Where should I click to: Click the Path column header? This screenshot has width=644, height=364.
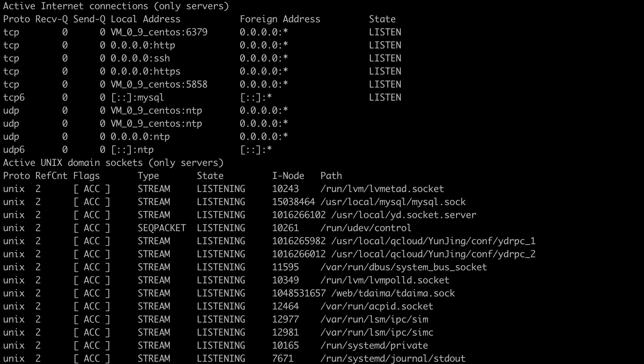click(331, 176)
